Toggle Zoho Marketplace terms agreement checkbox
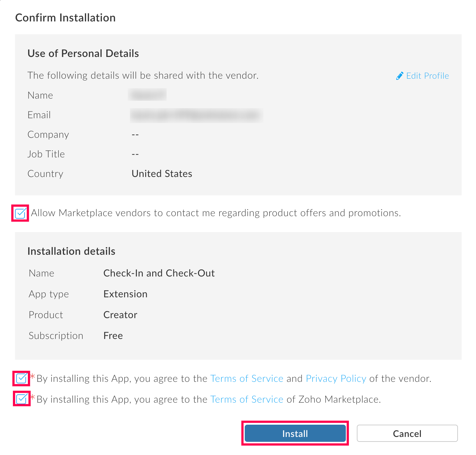 click(x=21, y=399)
